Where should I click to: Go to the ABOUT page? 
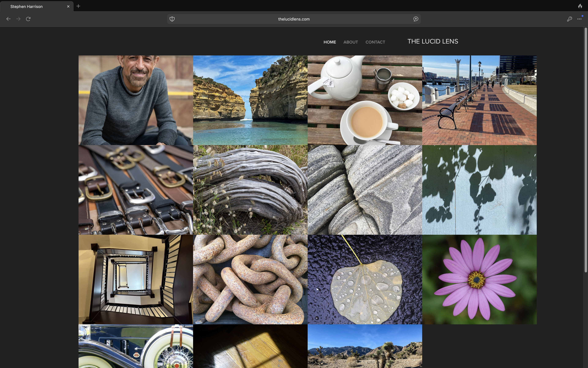[351, 42]
